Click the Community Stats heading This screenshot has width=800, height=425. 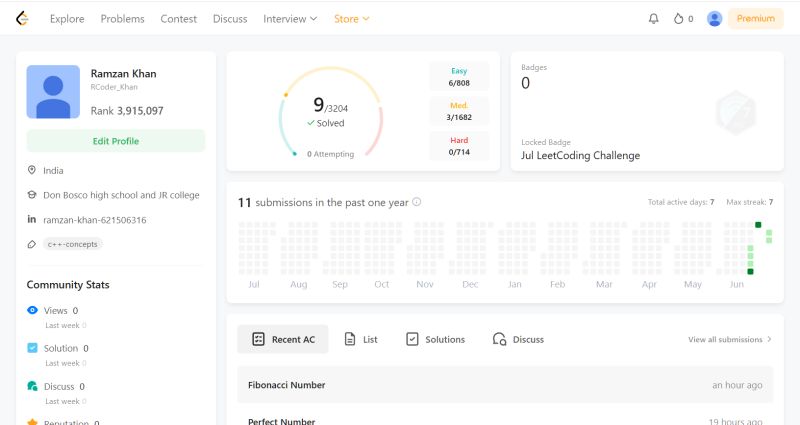[x=68, y=285]
